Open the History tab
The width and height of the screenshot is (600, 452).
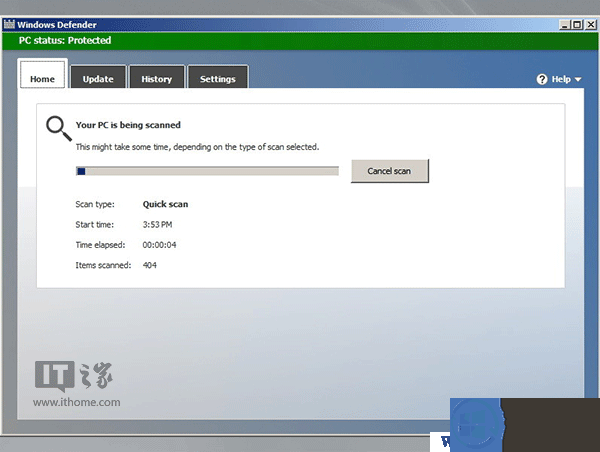click(157, 77)
